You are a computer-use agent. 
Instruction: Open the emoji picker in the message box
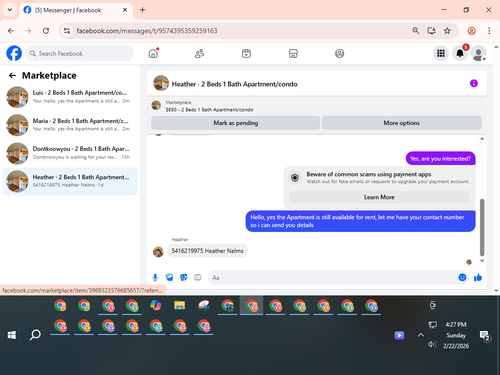click(x=462, y=277)
